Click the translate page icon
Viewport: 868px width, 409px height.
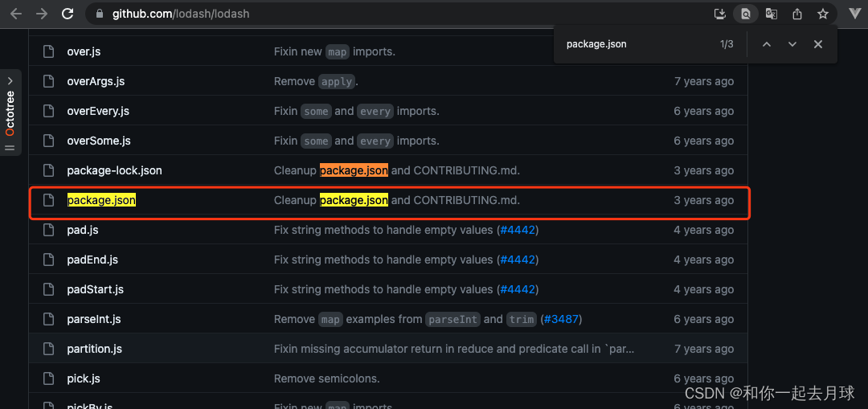click(771, 14)
